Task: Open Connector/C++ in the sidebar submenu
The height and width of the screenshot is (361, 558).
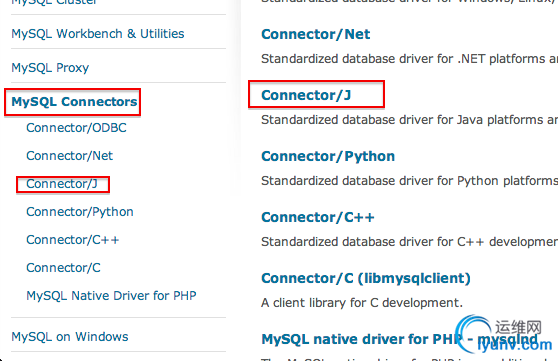Action: click(73, 240)
